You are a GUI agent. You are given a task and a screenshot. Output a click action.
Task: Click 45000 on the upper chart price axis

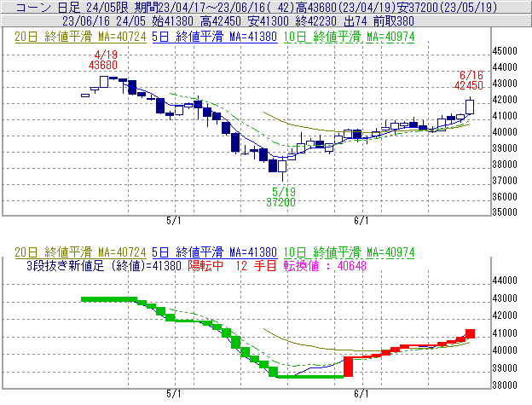point(505,51)
